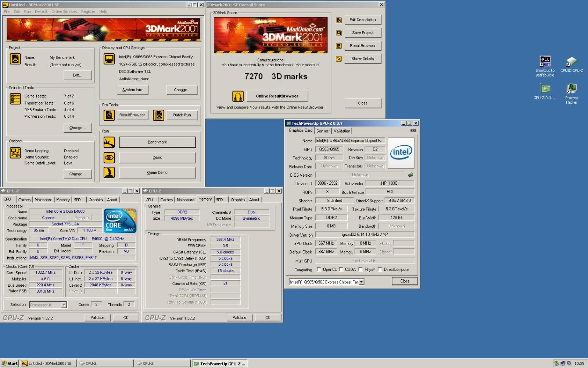The image size is (588, 368).
Task: Select the TechPowerUp GPU-Z taskbar item
Action: pyautogui.click(x=219, y=364)
